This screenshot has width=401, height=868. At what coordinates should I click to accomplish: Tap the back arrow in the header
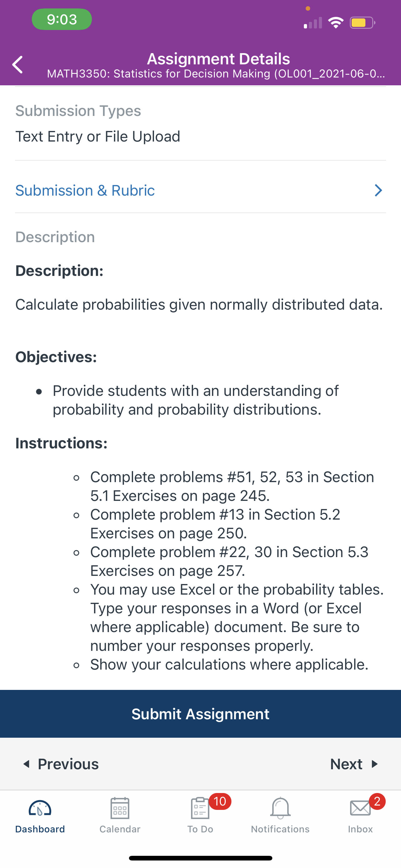tap(17, 65)
